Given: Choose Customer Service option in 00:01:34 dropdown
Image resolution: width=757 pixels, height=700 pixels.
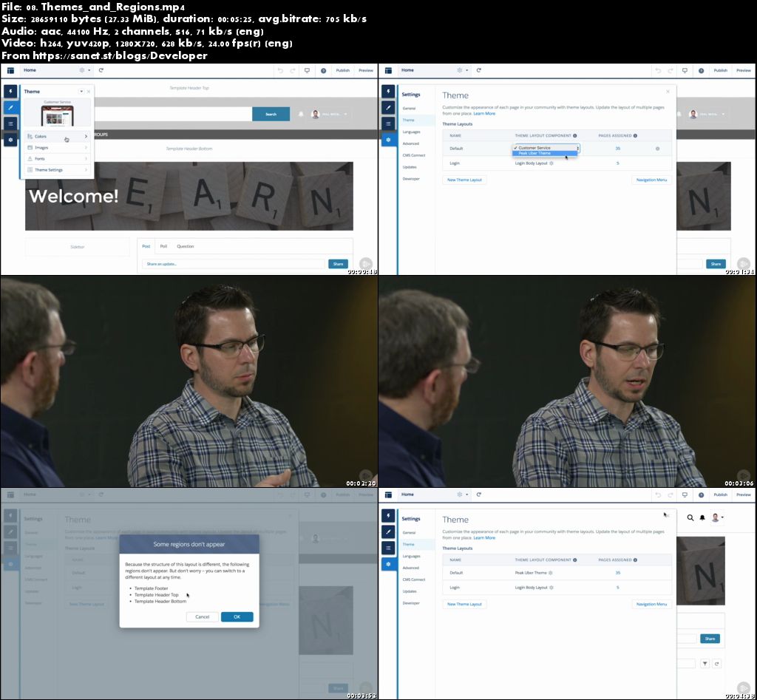Looking at the screenshot, I should (545, 148).
